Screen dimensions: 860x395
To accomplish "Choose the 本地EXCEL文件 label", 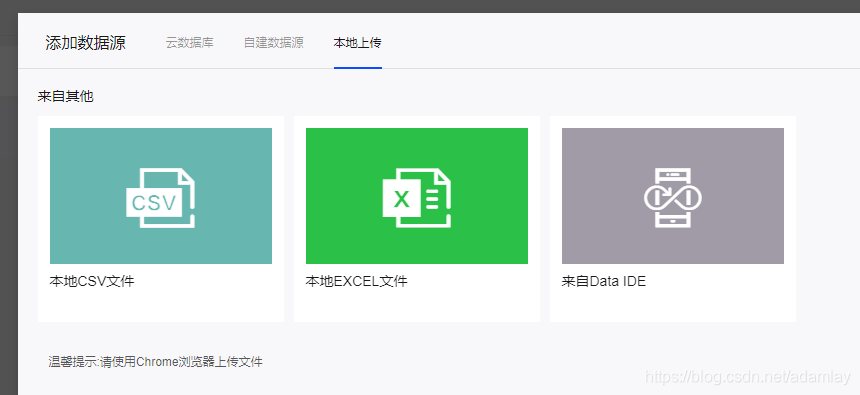I will 357,281.
